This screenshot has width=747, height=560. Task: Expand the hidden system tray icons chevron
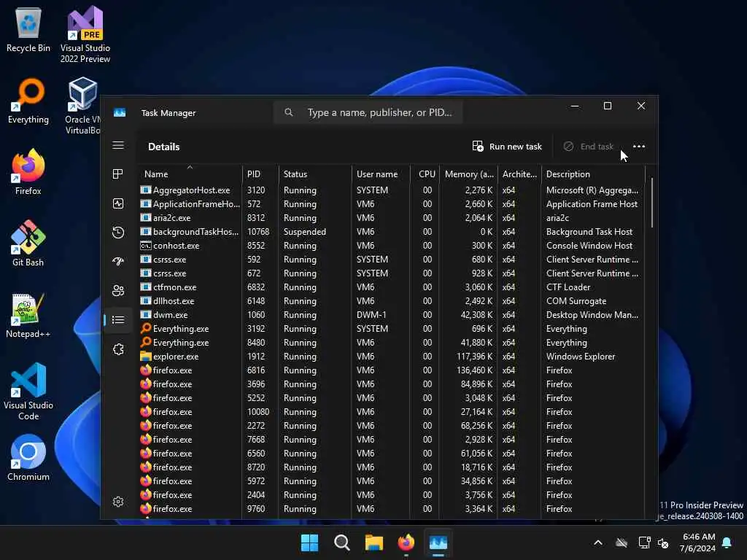tap(598, 542)
